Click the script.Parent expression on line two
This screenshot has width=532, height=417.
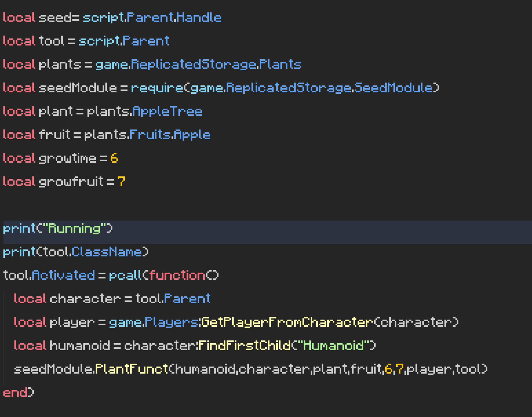[124, 41]
